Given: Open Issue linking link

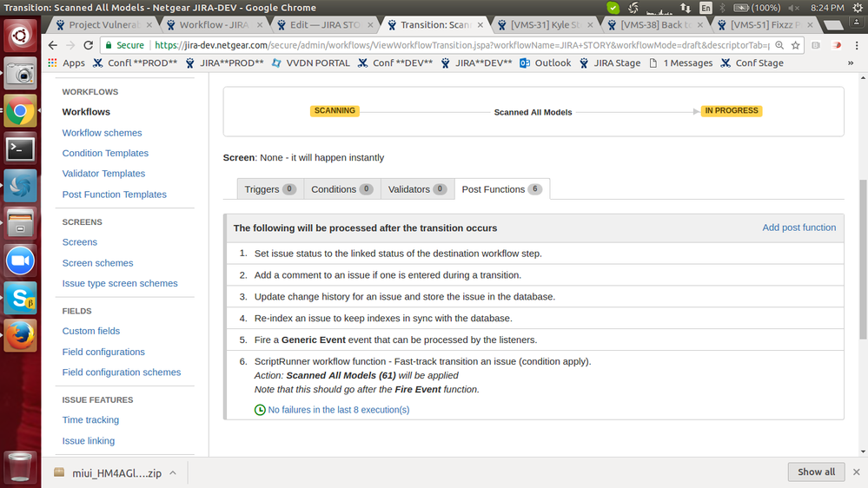Looking at the screenshot, I should pyautogui.click(x=89, y=441).
